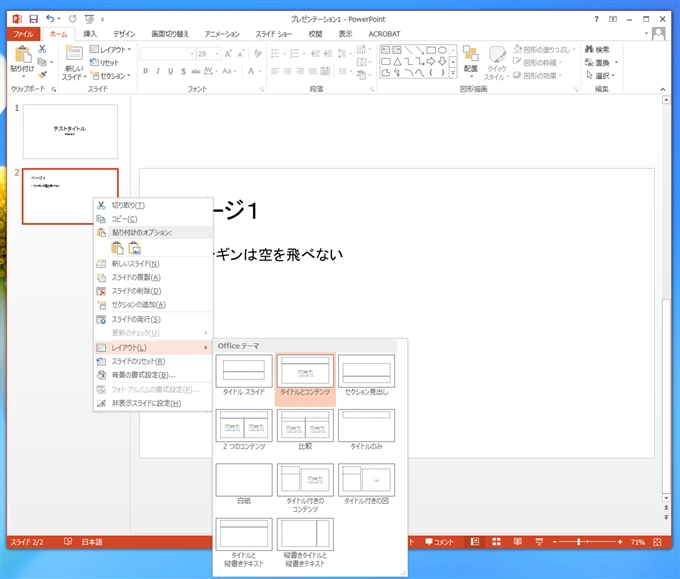The width and height of the screenshot is (680, 579).
Task: Click the zoom slider handle
Action: point(578,542)
